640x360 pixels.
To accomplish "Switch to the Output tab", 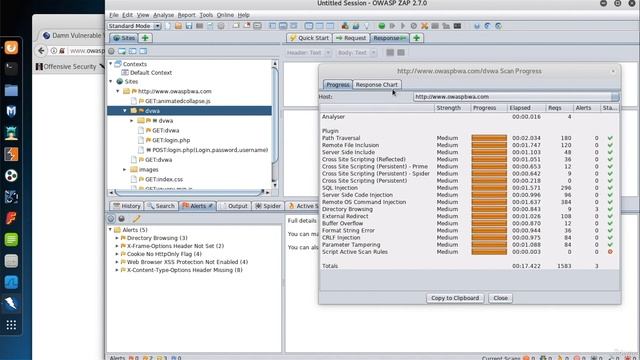I will [x=234, y=206].
